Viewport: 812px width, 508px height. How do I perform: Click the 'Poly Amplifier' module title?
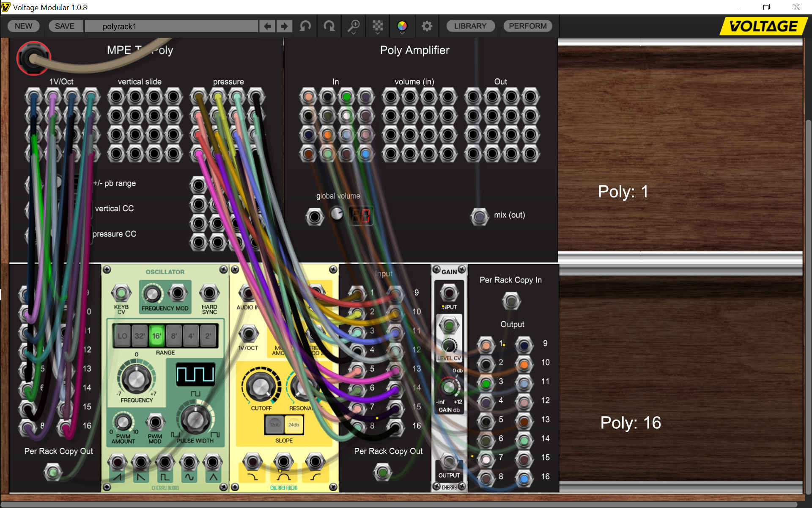414,50
